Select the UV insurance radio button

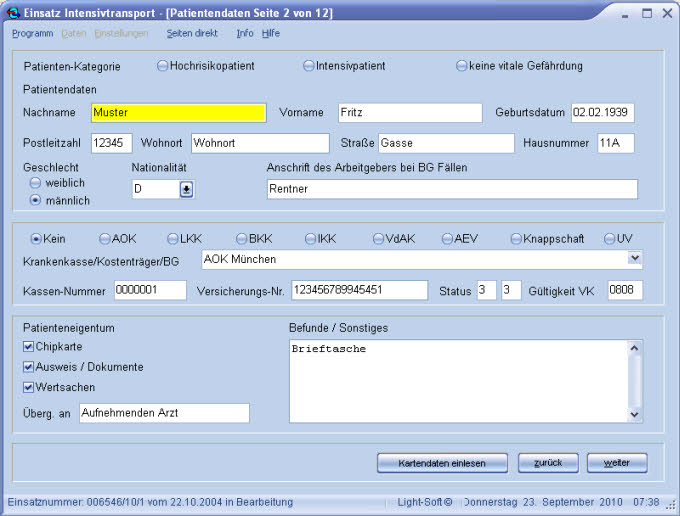[610, 238]
